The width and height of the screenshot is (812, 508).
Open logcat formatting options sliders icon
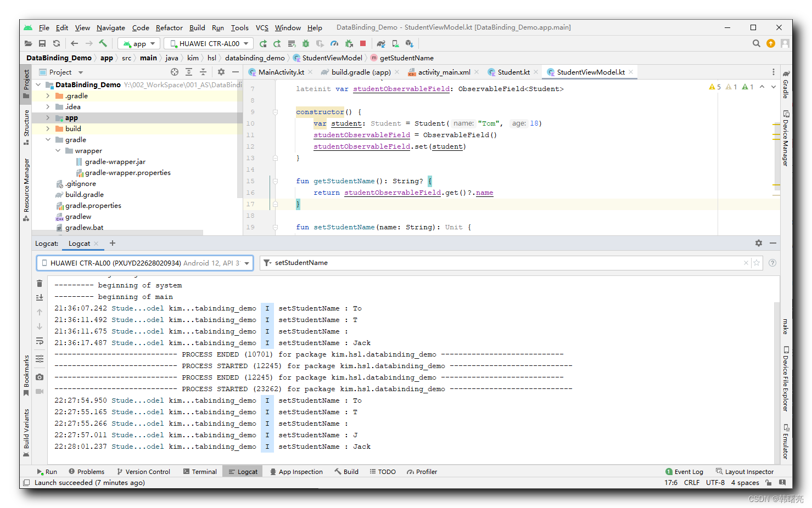point(40,359)
